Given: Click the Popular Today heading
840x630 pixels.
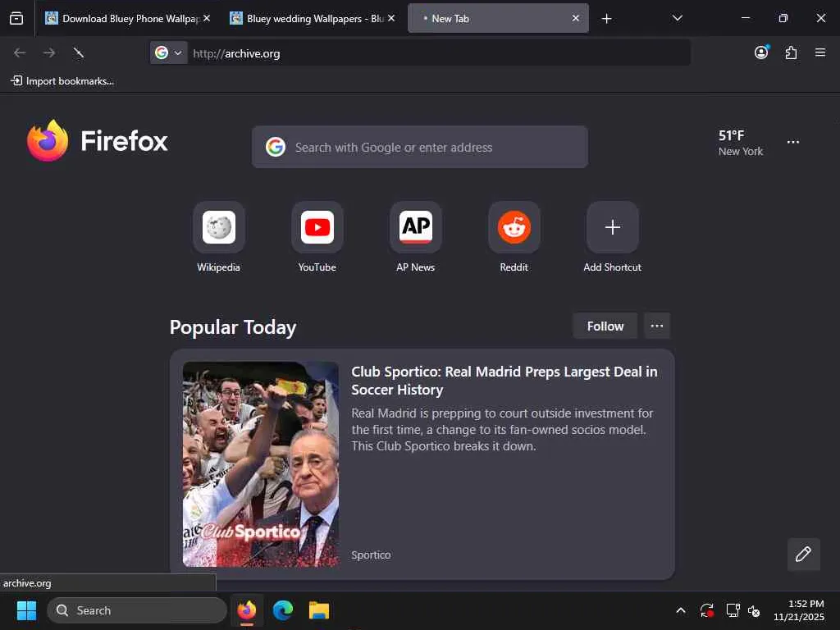Looking at the screenshot, I should [x=232, y=326].
